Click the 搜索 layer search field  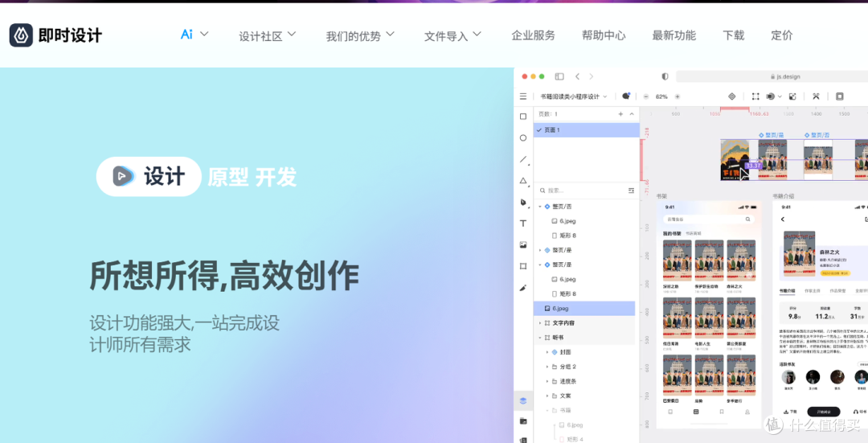(x=581, y=191)
